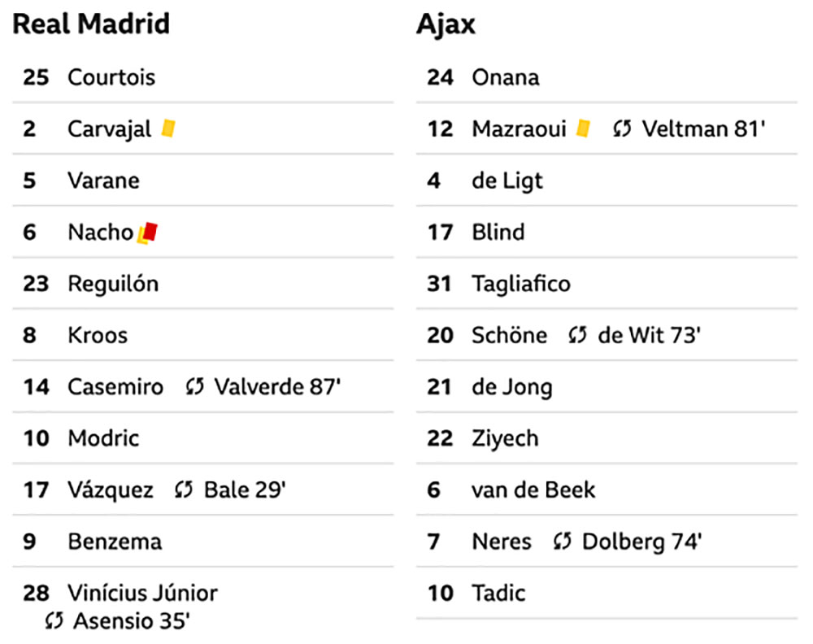
Task: Select the Real Madrid team heading
Action: [x=91, y=24]
